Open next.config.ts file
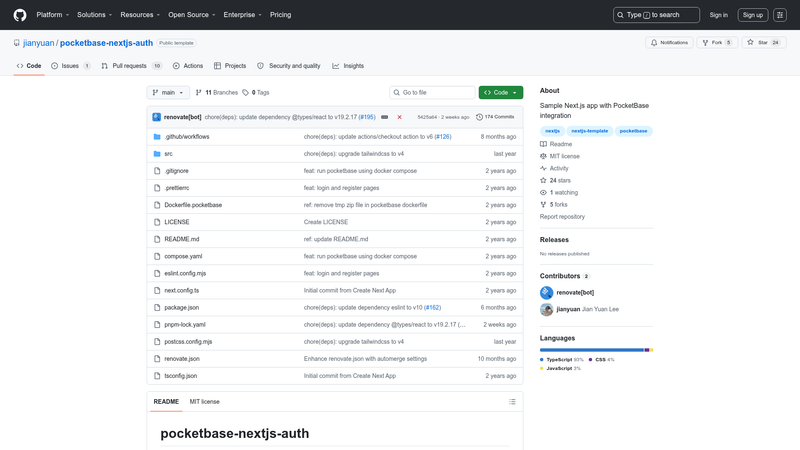Viewport: 800px width, 450px height. click(182, 290)
